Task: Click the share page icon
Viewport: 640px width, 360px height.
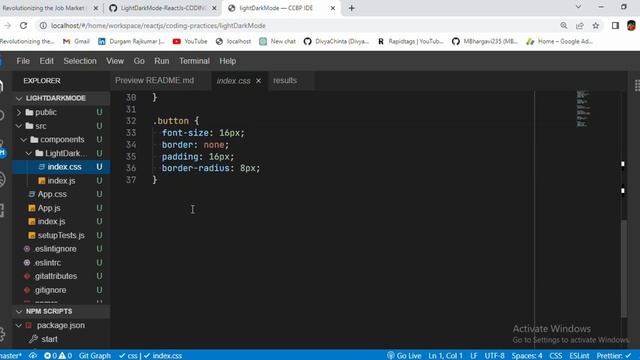Action: (580, 25)
